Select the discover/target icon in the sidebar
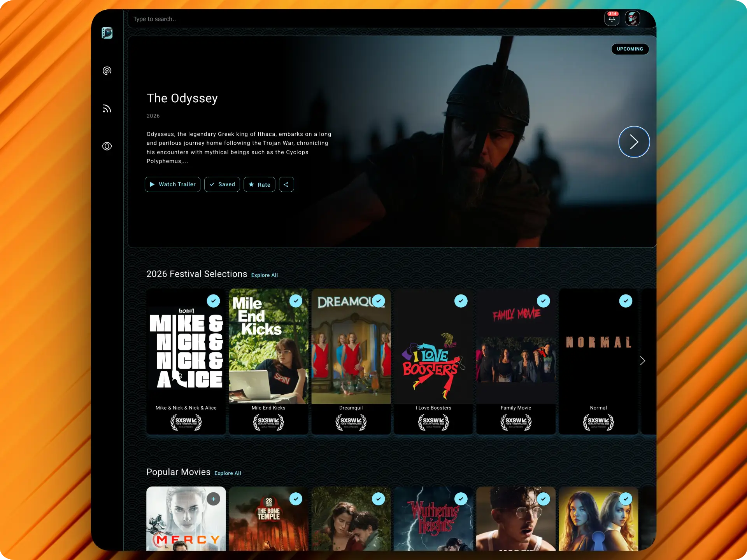Screen dimensions: 747x560 107,71
